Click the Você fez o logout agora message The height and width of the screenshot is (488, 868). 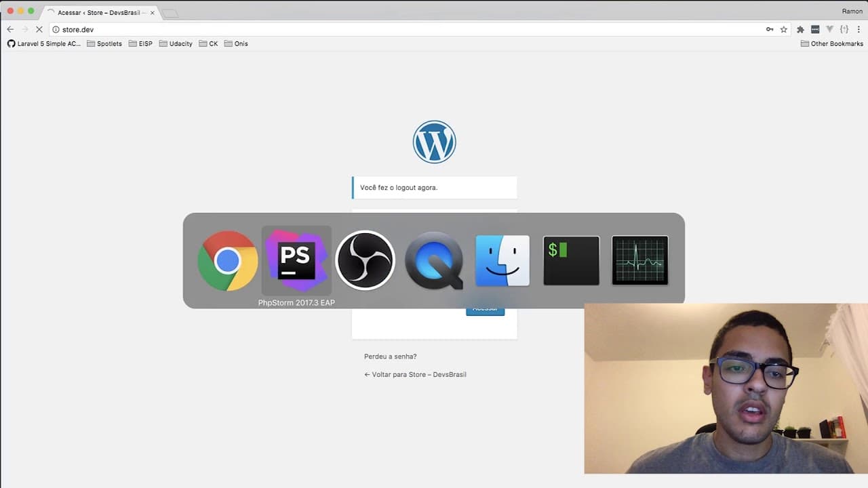434,188
